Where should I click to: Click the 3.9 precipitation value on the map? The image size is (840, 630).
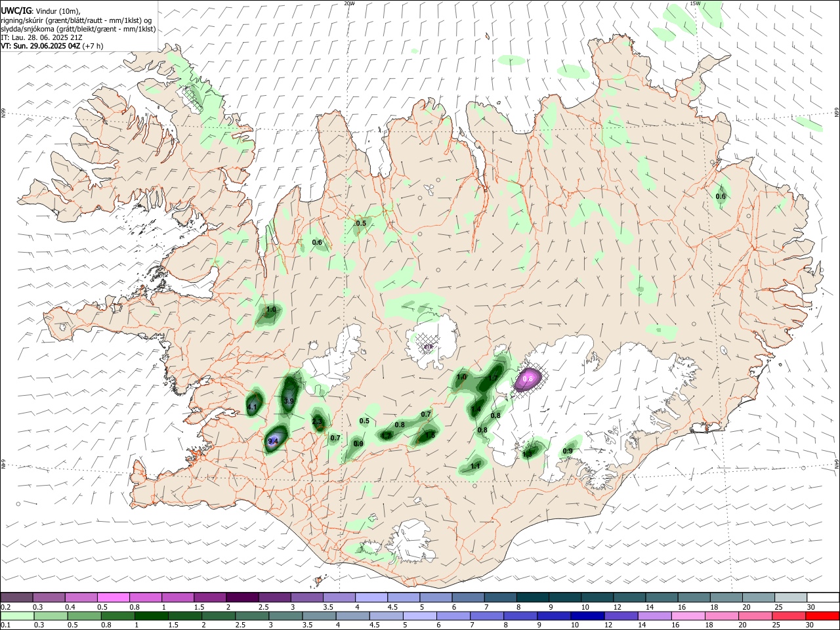pos(289,400)
